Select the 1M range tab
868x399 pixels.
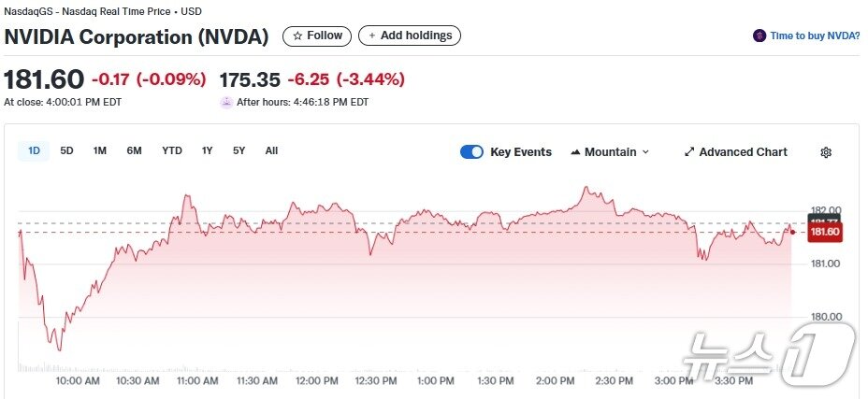pos(99,150)
